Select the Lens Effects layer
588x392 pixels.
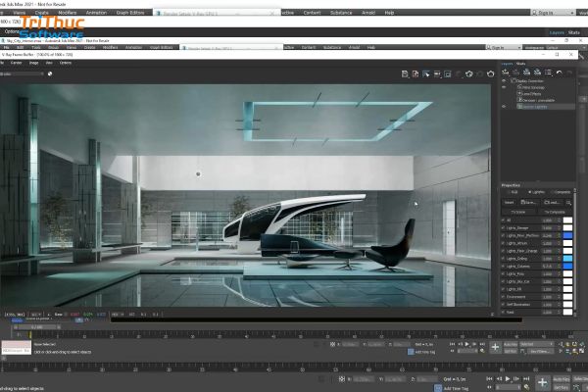coord(529,92)
